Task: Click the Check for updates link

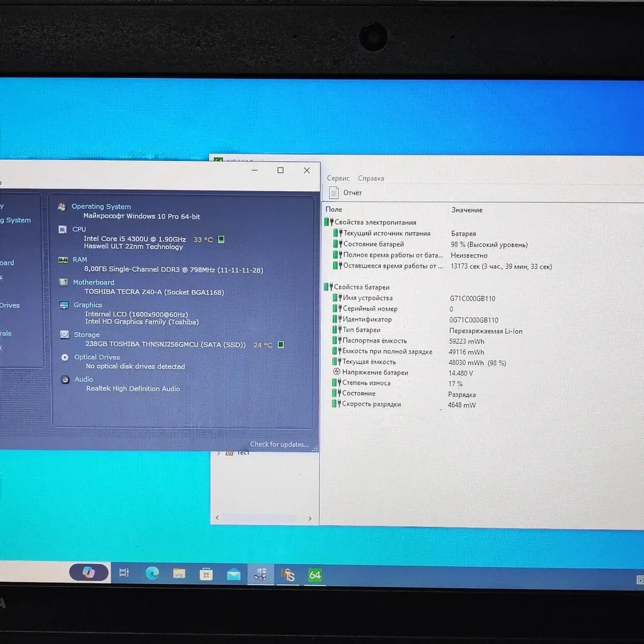Action: pos(279,444)
